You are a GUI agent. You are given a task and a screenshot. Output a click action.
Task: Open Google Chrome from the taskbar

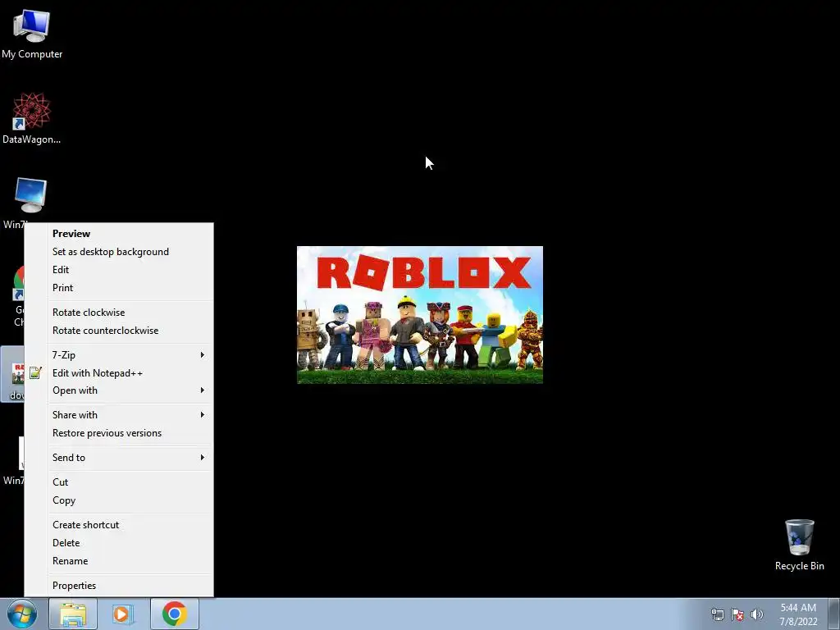[x=175, y=614]
